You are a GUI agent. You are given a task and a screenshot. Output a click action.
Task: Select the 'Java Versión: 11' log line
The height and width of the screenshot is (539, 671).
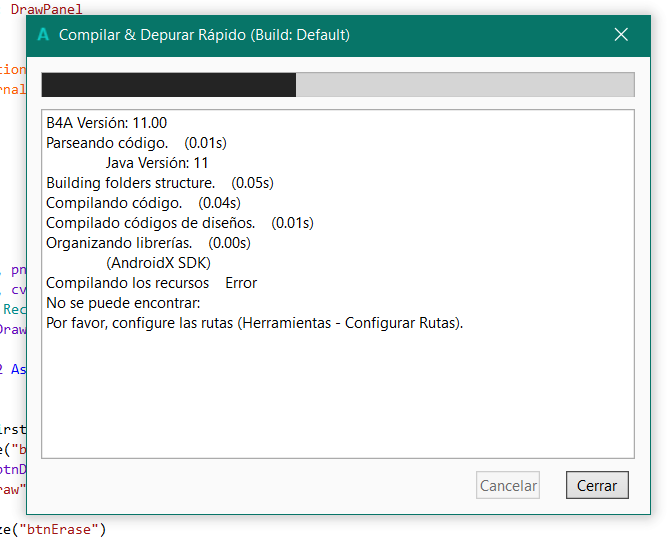[x=157, y=163]
